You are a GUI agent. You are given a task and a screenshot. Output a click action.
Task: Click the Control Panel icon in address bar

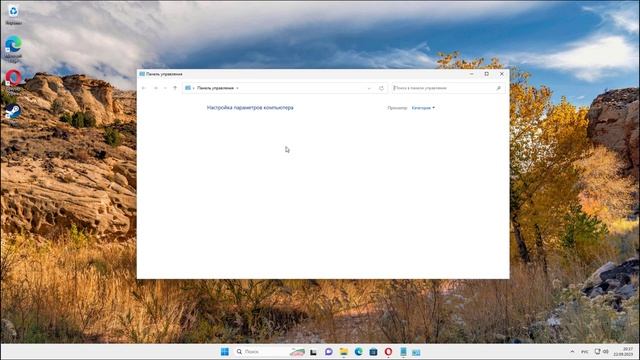tap(188, 88)
